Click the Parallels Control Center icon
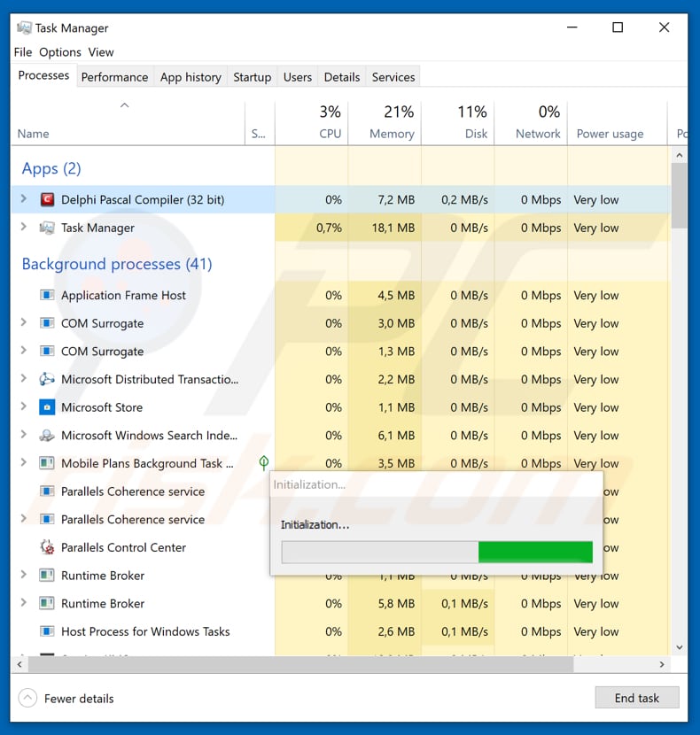The image size is (700, 735). [x=47, y=547]
